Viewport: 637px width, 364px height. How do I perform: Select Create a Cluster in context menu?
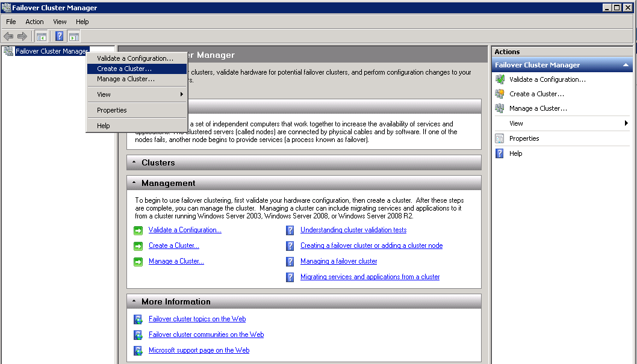[x=124, y=69]
